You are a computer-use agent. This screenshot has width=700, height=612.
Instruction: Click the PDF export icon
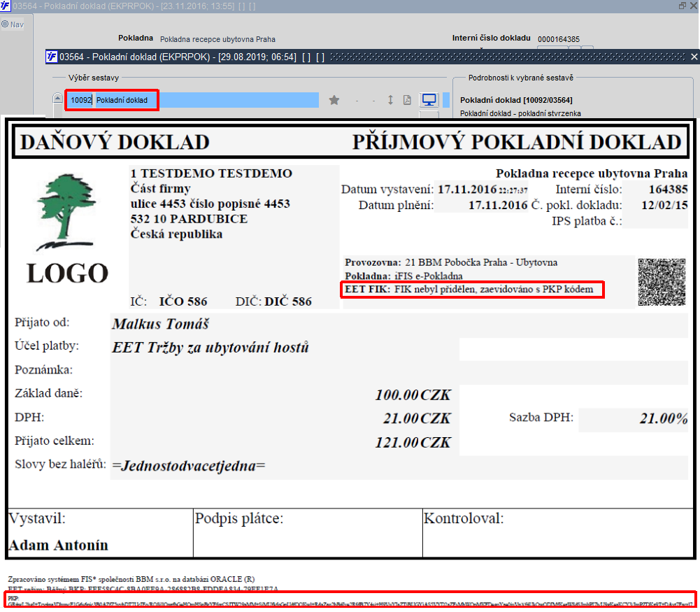[407, 100]
